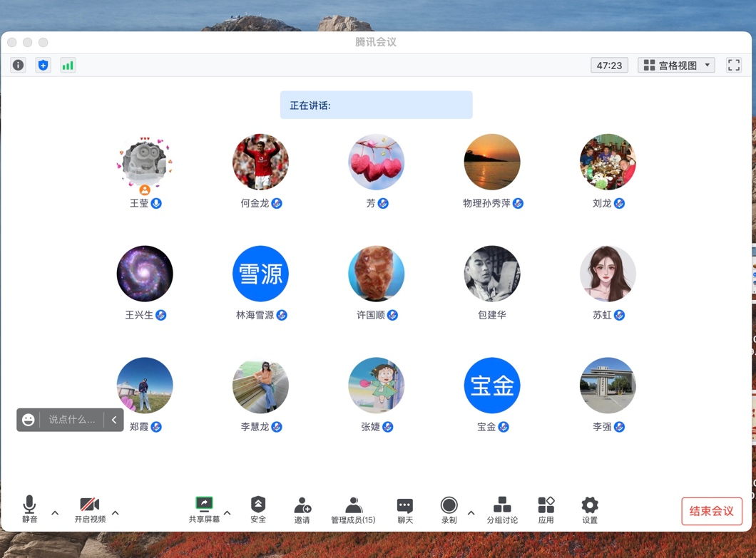Check the green network signal icon
756x558 pixels.
[68, 66]
